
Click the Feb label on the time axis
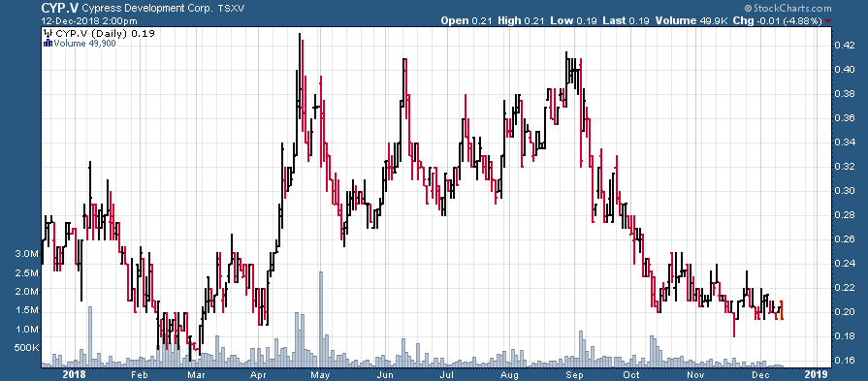139,374
